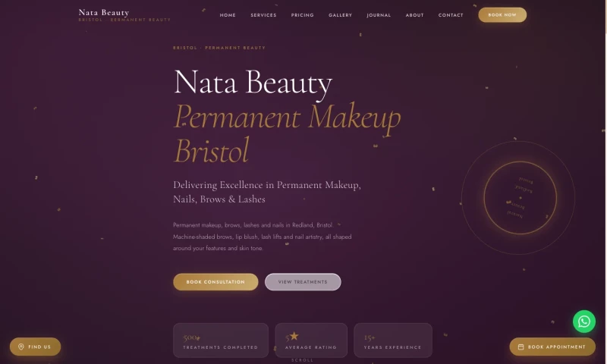
Task: Click the Book Consultation button
Action: pos(215,281)
